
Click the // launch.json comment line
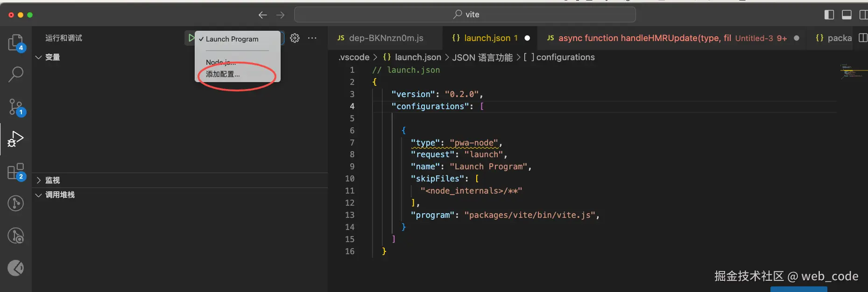(406, 70)
